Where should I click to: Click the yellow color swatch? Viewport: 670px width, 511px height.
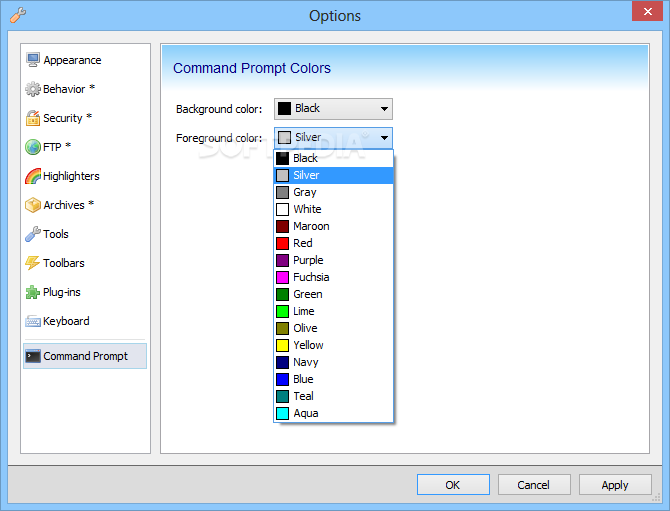tap(282, 345)
